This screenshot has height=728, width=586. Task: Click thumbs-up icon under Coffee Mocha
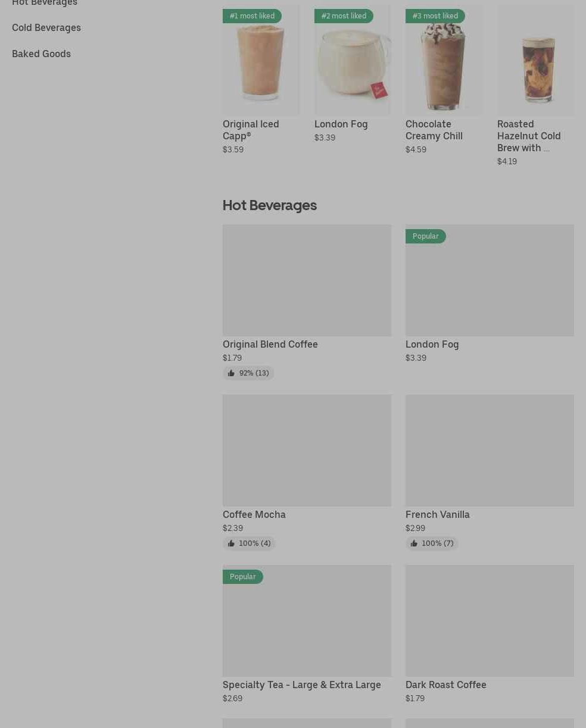pyautogui.click(x=231, y=543)
